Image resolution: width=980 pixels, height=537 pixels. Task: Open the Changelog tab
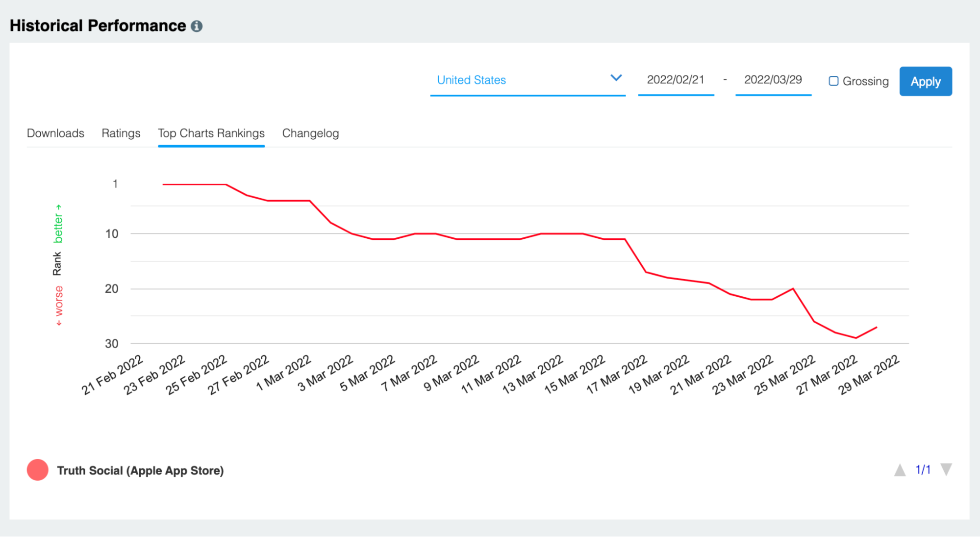(310, 133)
